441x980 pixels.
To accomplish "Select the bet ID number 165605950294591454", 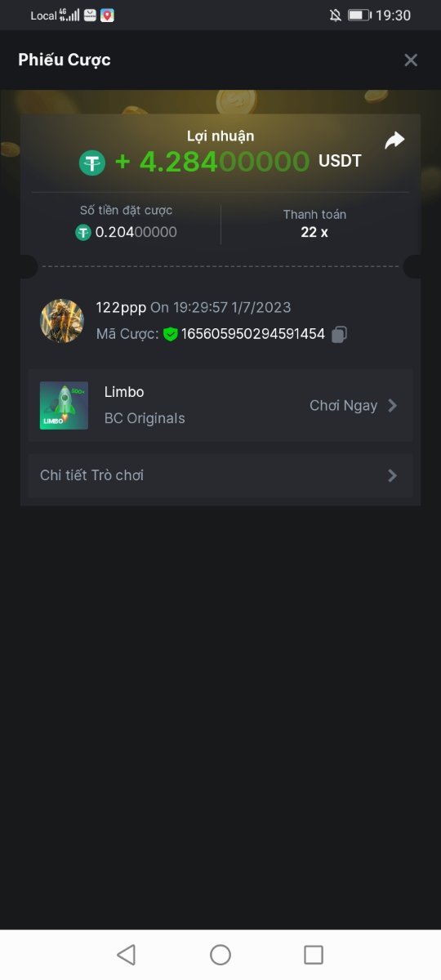I will tap(253, 334).
